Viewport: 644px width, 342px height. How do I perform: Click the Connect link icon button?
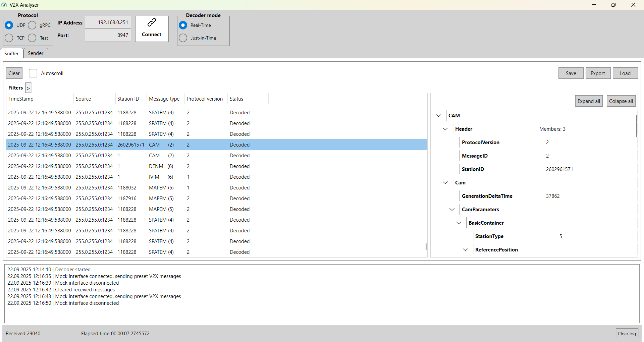pyautogui.click(x=152, y=28)
